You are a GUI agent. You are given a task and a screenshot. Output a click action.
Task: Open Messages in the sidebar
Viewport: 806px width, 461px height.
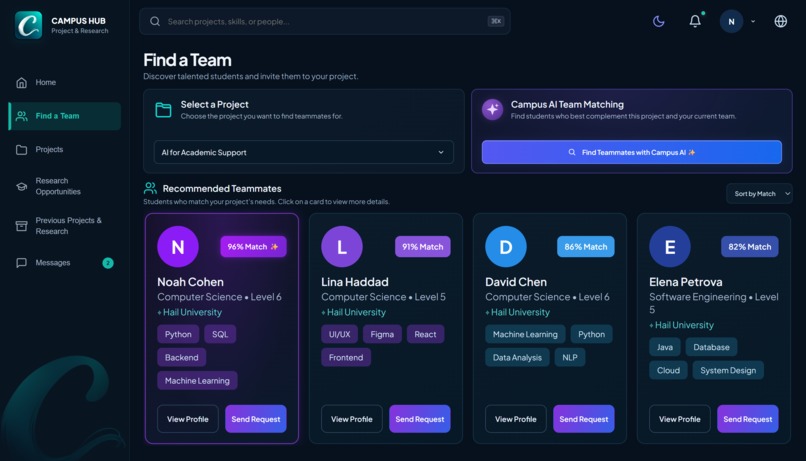(65, 263)
